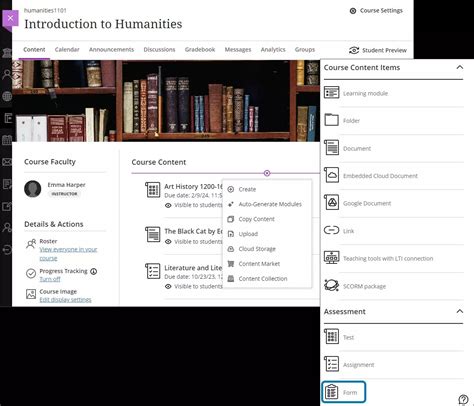Click Literature assignment item icon
Screen dimensions: 474x406
(x=153, y=271)
